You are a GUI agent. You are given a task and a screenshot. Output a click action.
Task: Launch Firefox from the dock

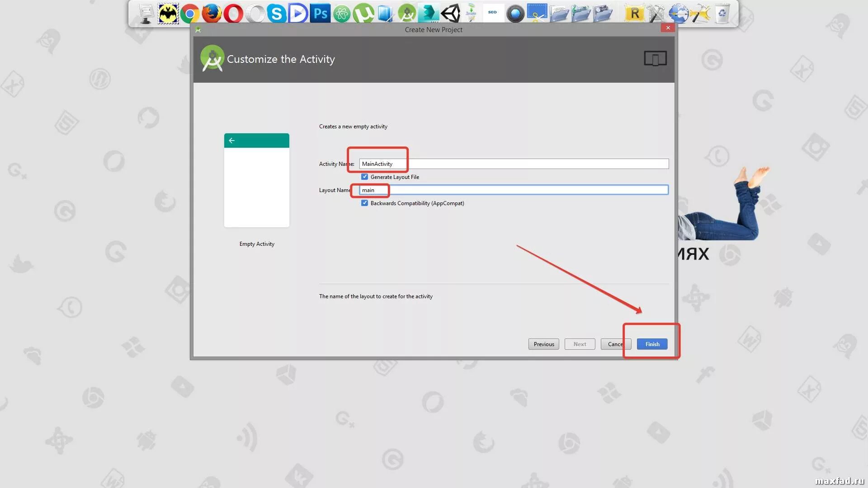pyautogui.click(x=212, y=14)
